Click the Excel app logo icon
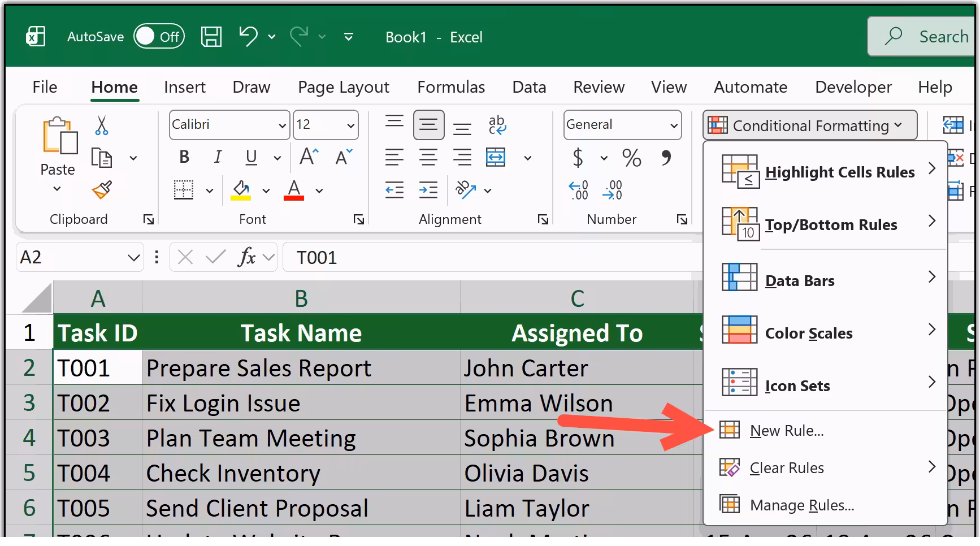 click(x=36, y=37)
